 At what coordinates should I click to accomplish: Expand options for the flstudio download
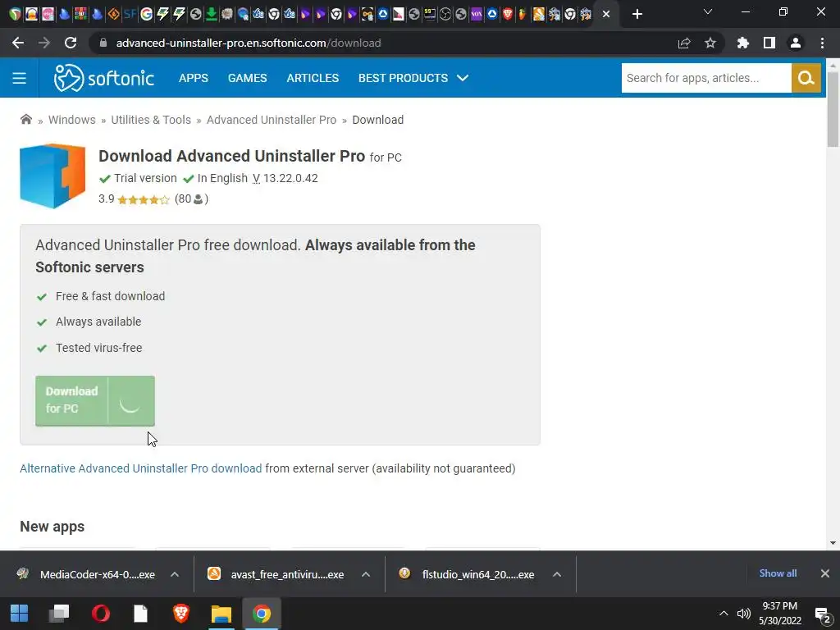[557, 574]
